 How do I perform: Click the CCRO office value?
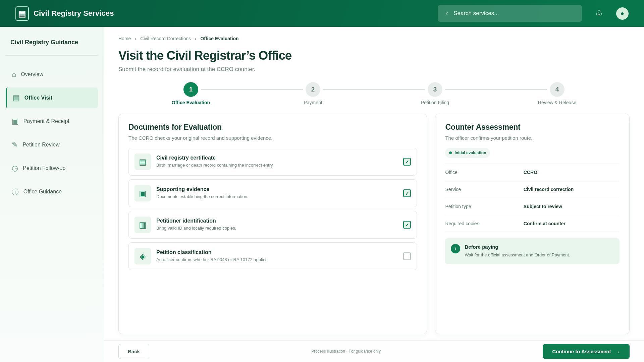530,172
